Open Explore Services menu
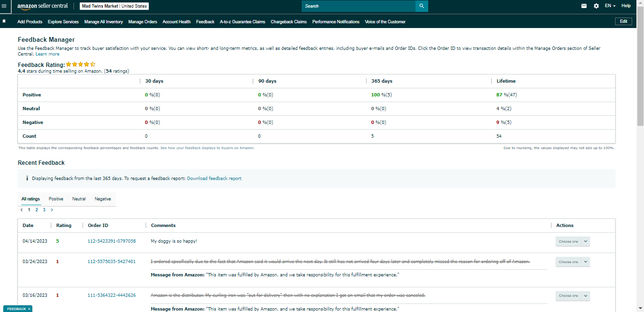644x312 pixels. 63,22
